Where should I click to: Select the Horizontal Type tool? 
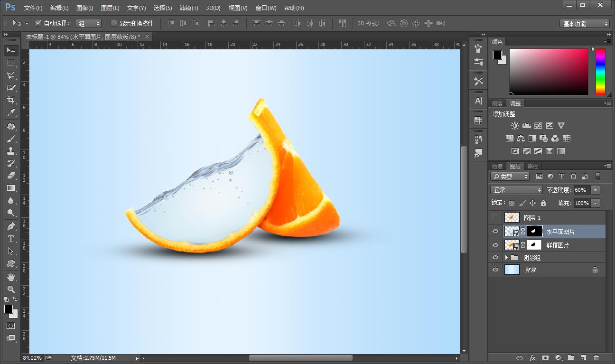point(10,238)
